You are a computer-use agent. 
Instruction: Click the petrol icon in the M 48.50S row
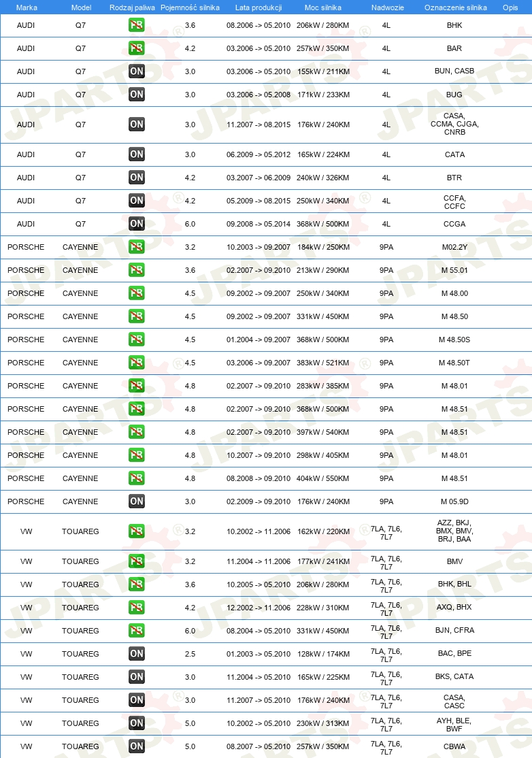click(x=137, y=340)
